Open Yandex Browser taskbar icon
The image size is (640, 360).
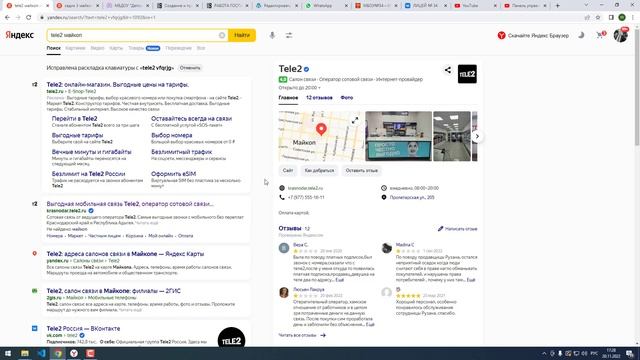[x=74, y=353]
